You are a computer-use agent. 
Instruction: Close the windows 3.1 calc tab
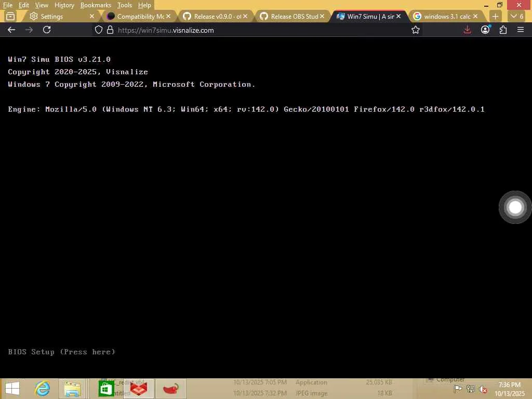[475, 16]
